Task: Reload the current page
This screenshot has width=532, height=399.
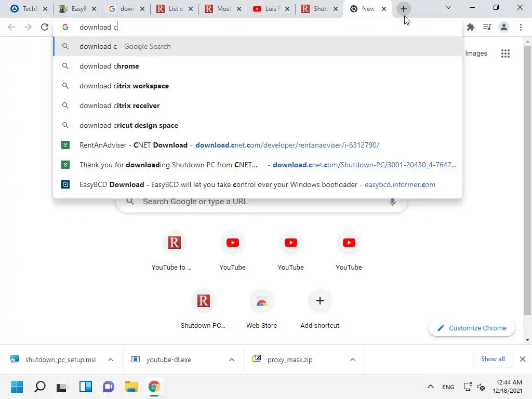Action: [x=45, y=27]
